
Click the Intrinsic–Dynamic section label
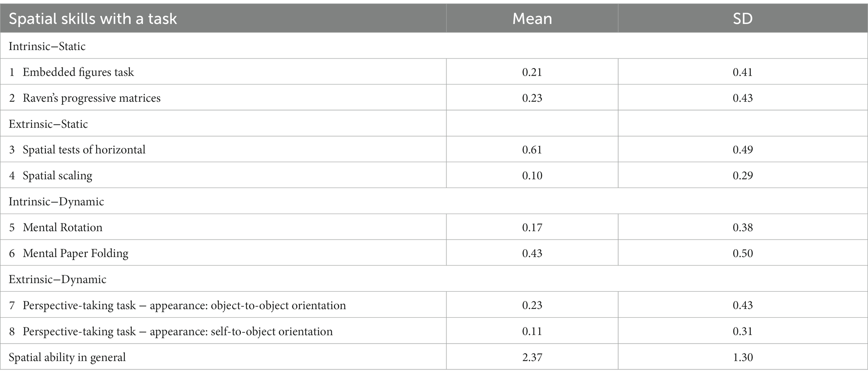pos(56,202)
